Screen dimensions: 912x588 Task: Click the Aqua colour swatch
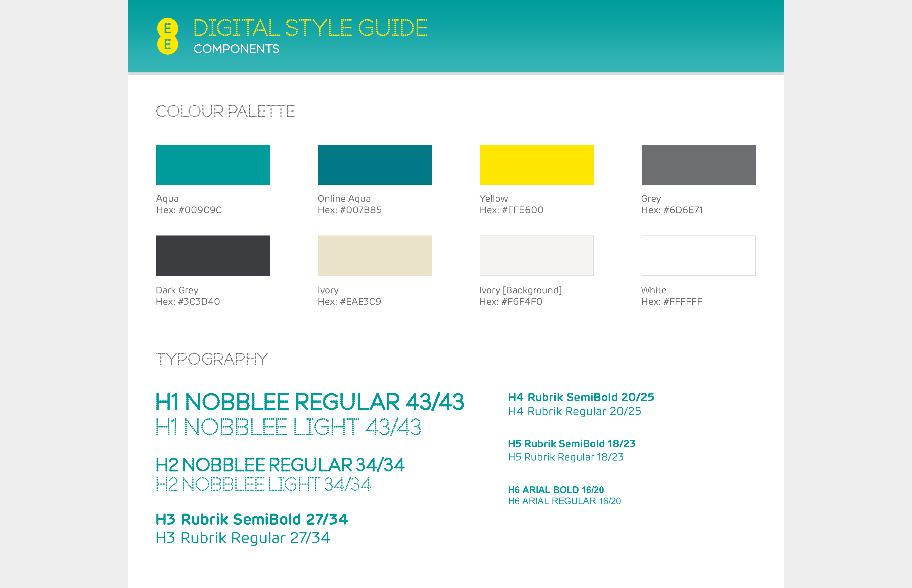pos(213,165)
